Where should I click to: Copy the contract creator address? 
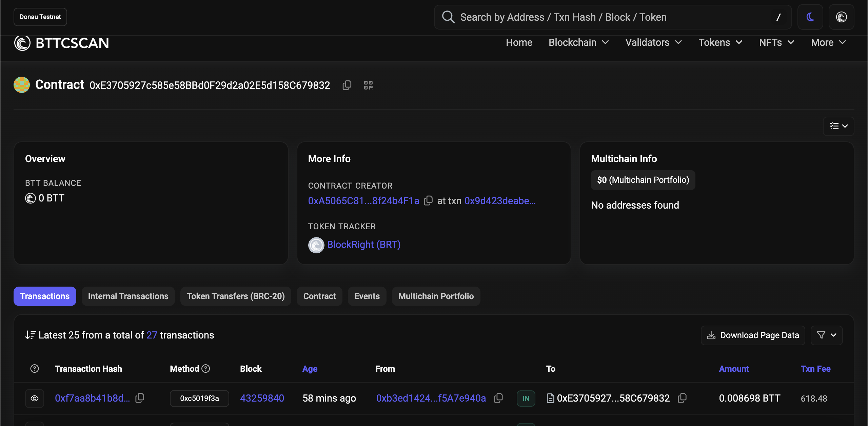click(428, 200)
